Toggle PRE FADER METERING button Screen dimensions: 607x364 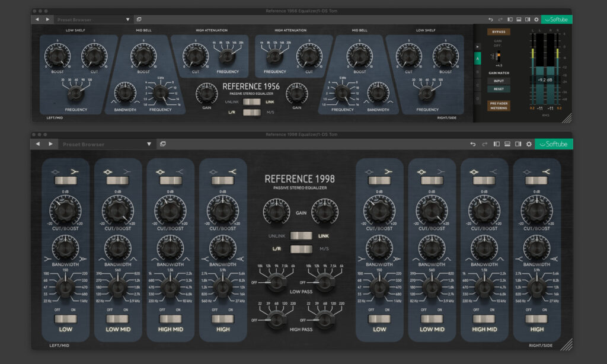499,106
